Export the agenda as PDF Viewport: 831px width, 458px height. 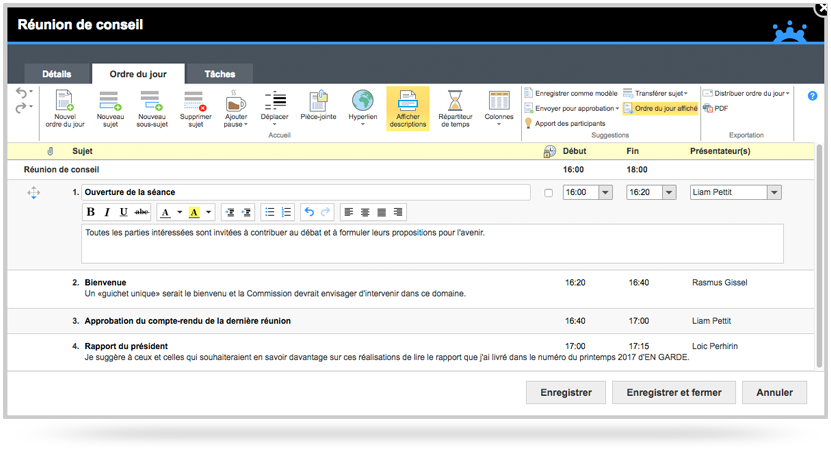(715, 108)
